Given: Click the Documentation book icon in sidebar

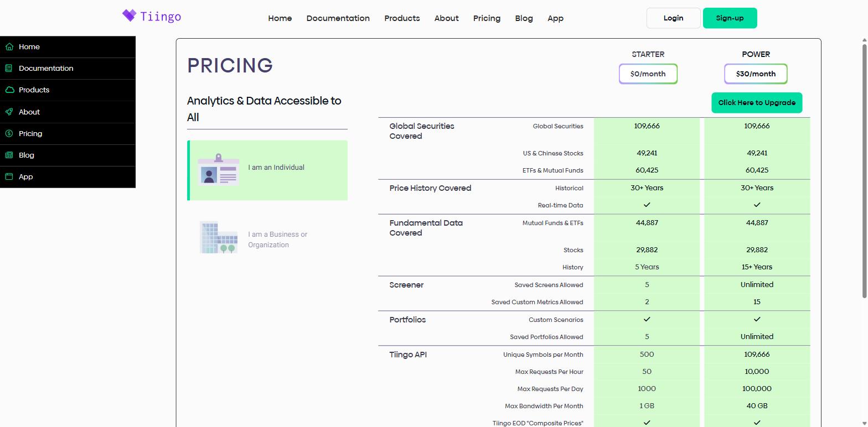Looking at the screenshot, I should pyautogui.click(x=9, y=69).
